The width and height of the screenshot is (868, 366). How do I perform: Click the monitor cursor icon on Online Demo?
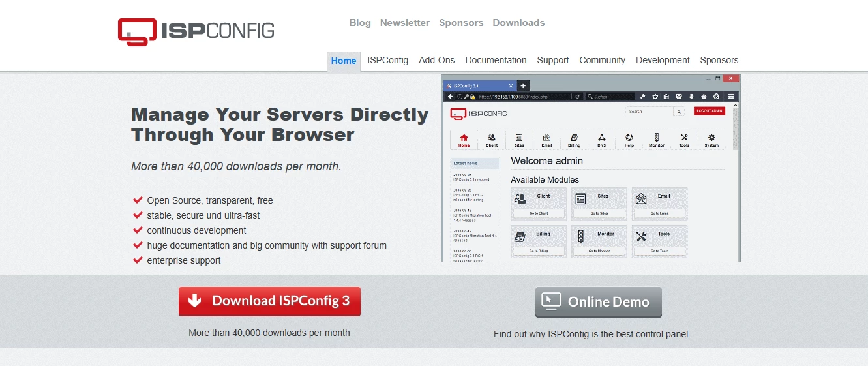552,301
